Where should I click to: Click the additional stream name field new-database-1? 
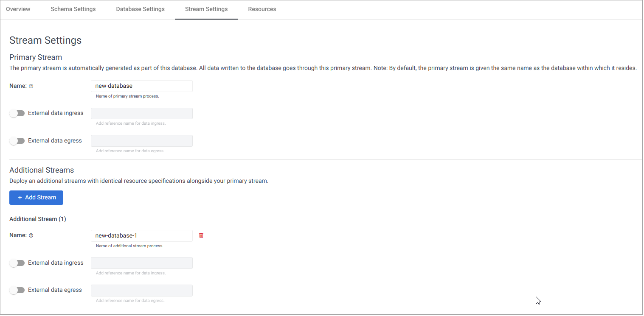tap(141, 236)
